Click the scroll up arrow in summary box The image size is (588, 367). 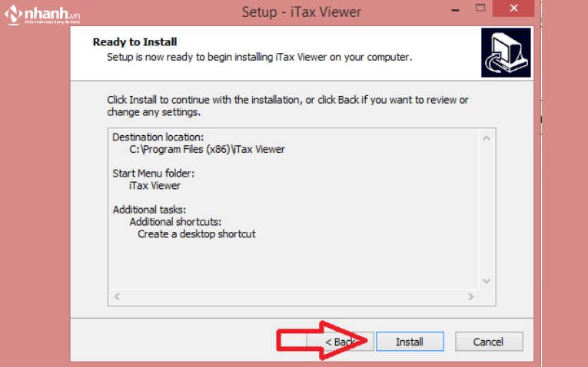pos(487,138)
